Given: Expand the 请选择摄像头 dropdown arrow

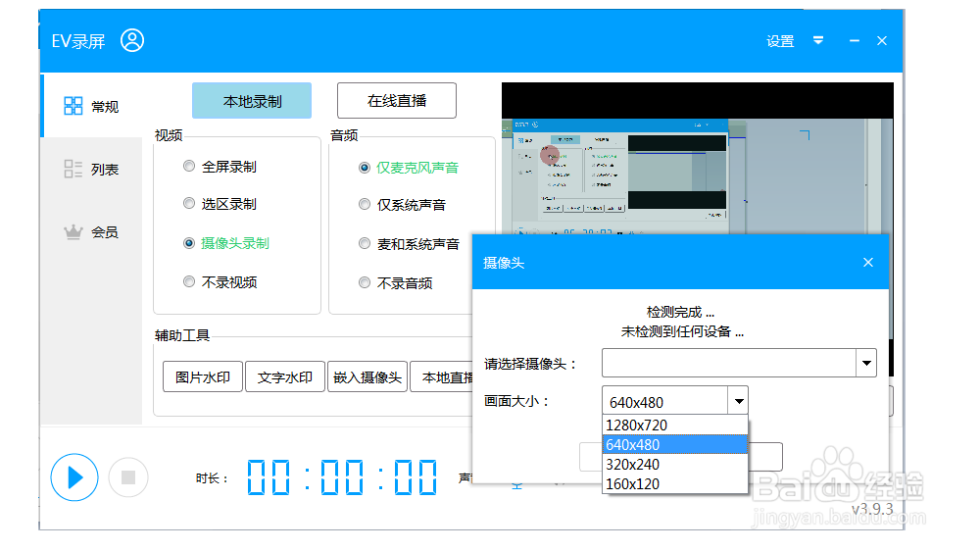Looking at the screenshot, I should 866,363.
